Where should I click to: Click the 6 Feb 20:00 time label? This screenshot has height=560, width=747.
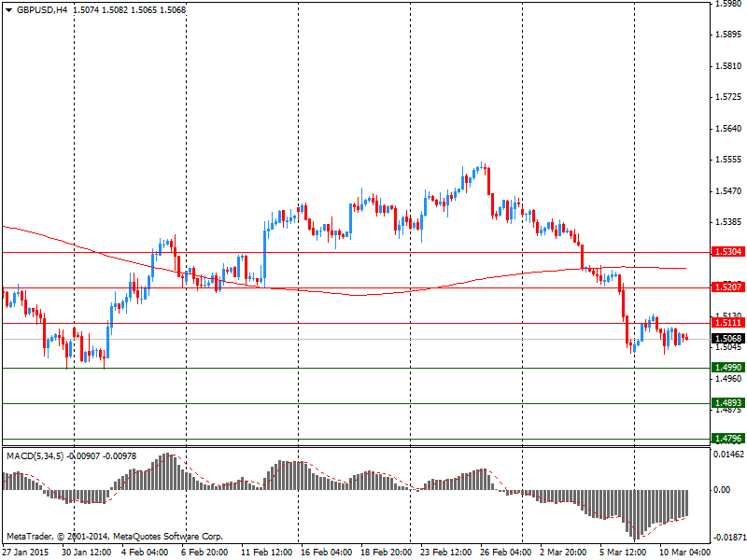204,552
